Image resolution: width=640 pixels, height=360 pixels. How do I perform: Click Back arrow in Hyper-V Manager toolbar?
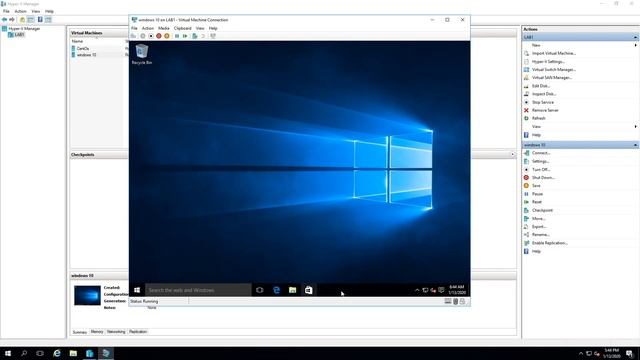click(4, 20)
